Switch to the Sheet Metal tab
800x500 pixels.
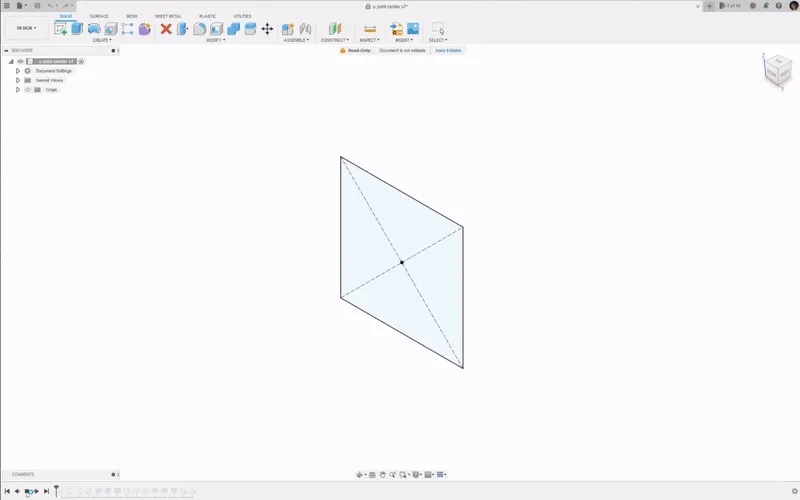coord(168,16)
